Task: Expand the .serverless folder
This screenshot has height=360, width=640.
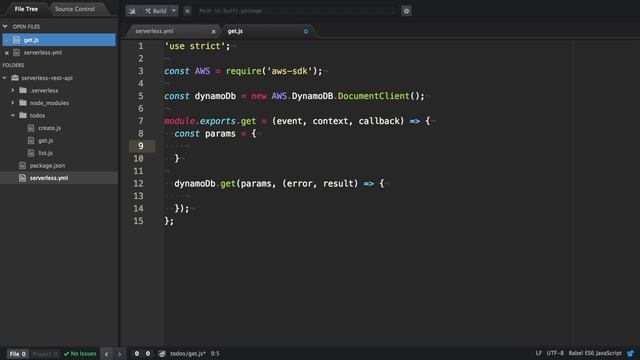Action: click(x=13, y=91)
